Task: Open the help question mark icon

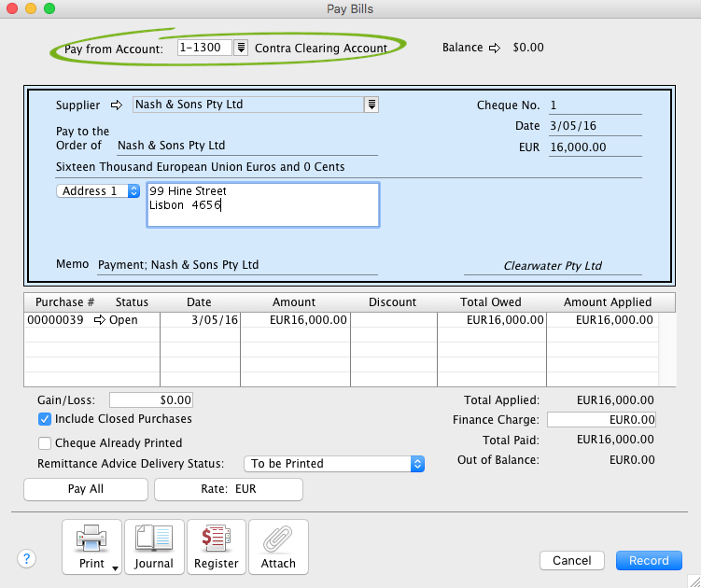Action: pyautogui.click(x=27, y=559)
